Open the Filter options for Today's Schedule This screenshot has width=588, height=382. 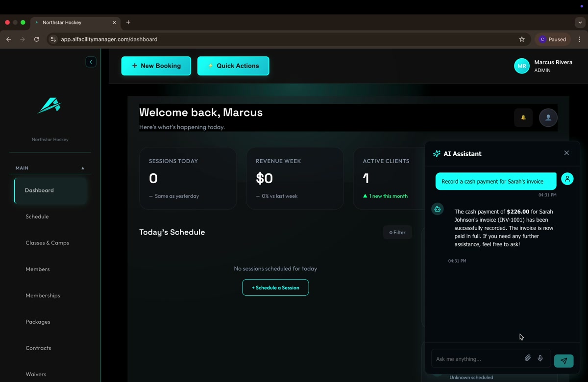tap(397, 232)
